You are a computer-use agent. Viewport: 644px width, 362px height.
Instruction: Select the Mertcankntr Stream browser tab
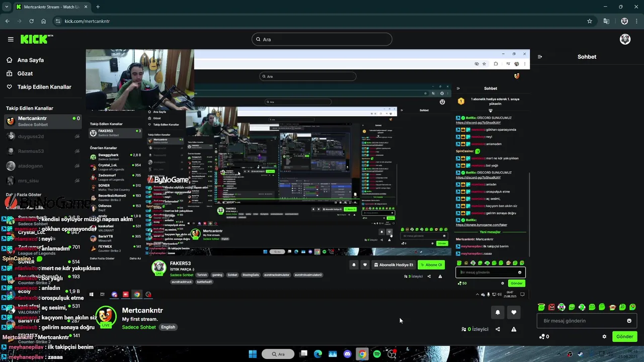point(51,7)
